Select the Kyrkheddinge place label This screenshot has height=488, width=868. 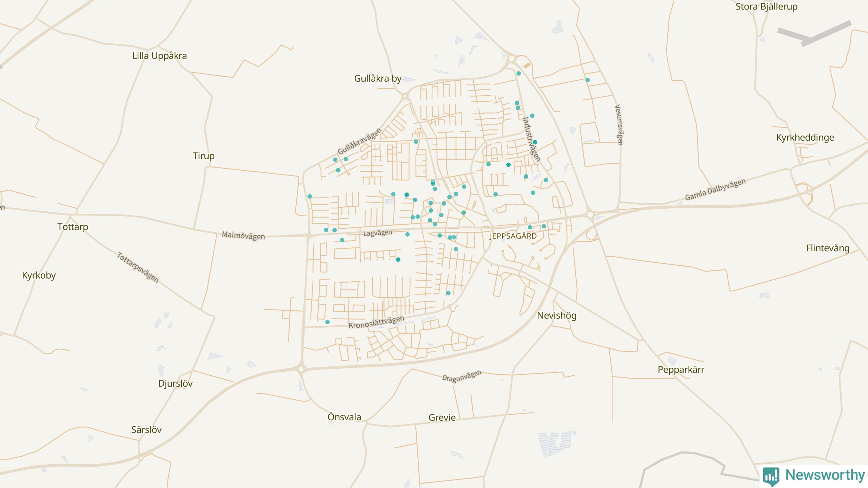coord(805,138)
